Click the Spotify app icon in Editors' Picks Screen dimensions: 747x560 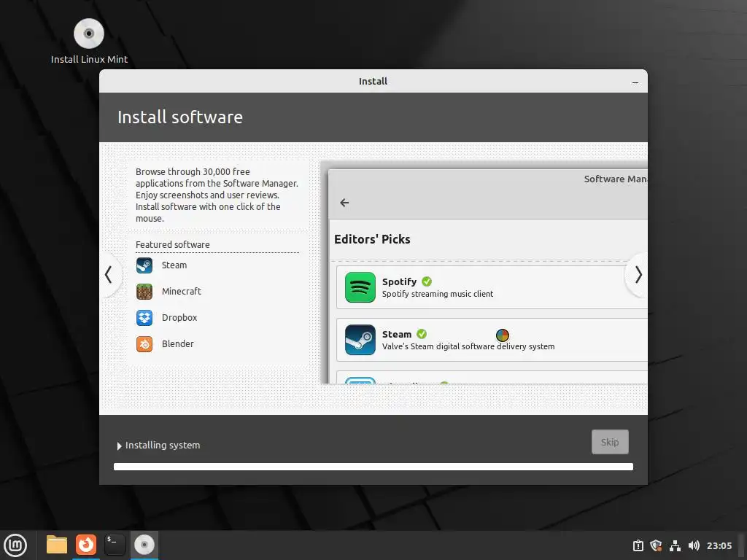click(360, 287)
